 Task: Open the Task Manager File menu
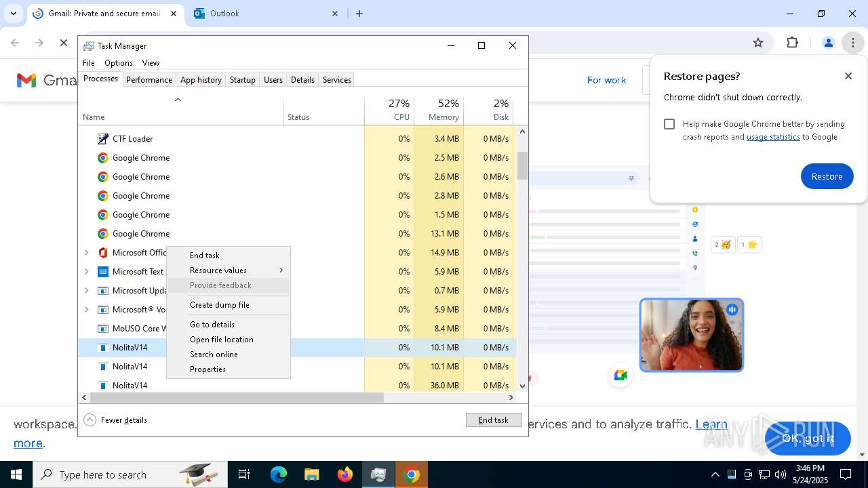coord(89,63)
